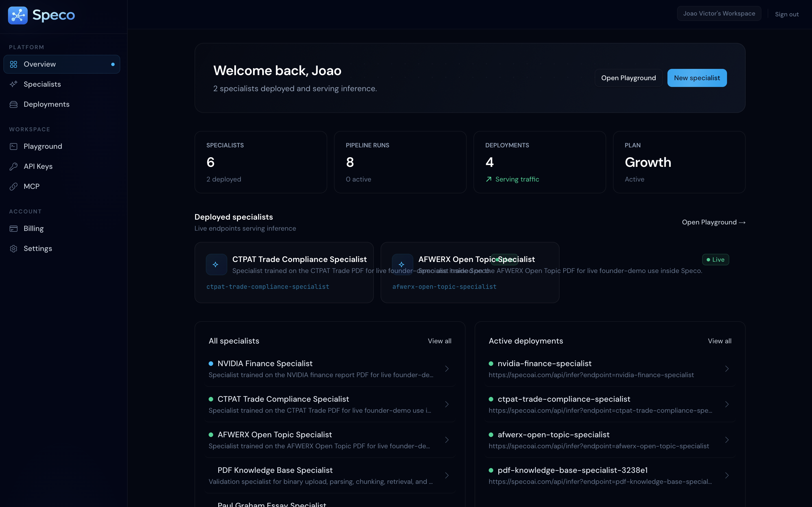Click the Speco logo icon

click(18, 15)
